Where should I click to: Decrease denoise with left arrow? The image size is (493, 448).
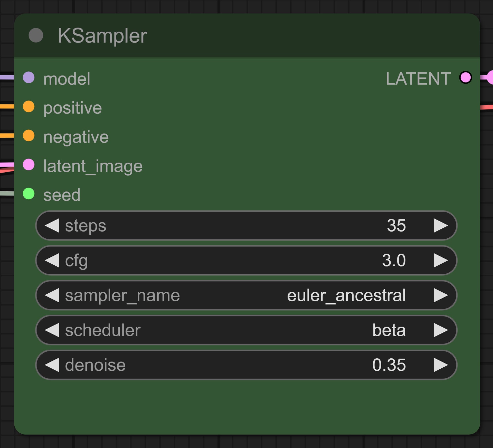click(52, 365)
